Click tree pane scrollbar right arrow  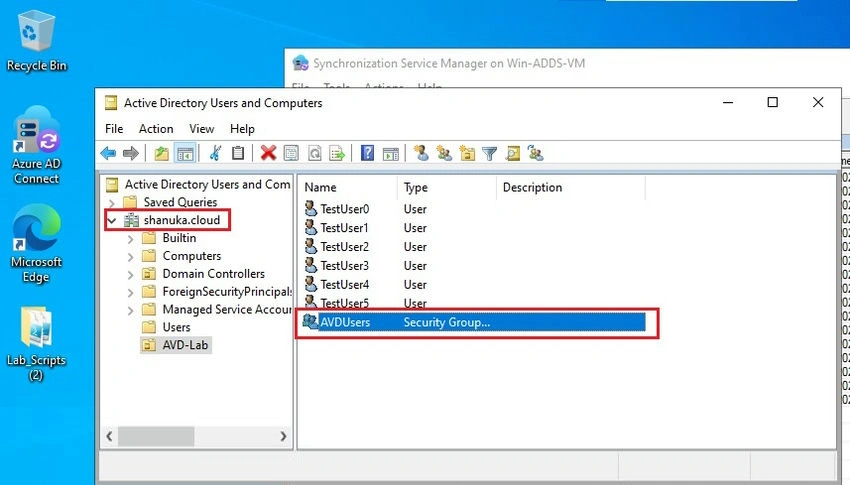pos(283,436)
